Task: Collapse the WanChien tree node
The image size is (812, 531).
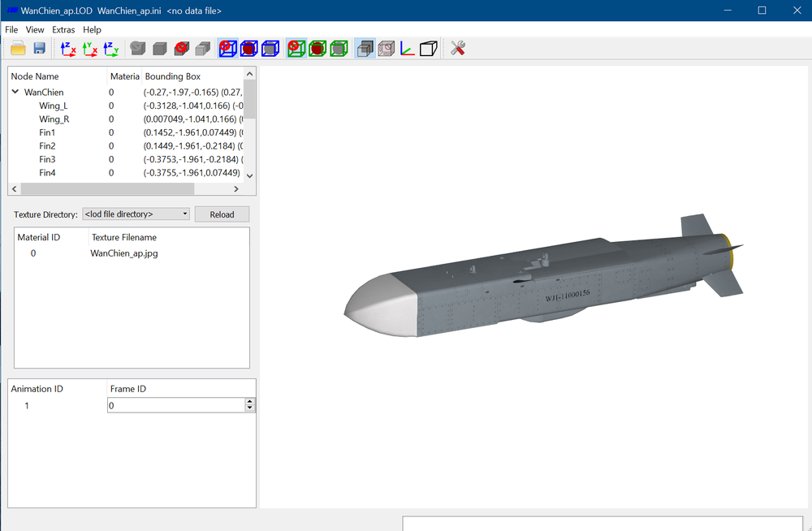Action: click(x=15, y=92)
